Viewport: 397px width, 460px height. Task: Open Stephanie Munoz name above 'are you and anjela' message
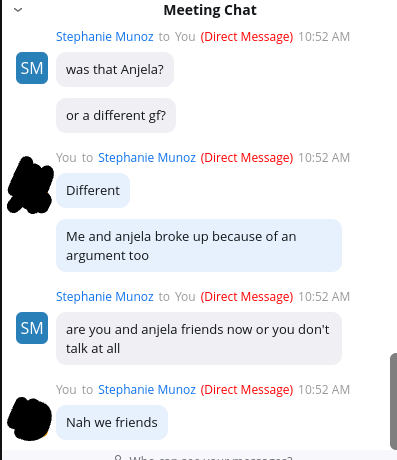(x=105, y=297)
